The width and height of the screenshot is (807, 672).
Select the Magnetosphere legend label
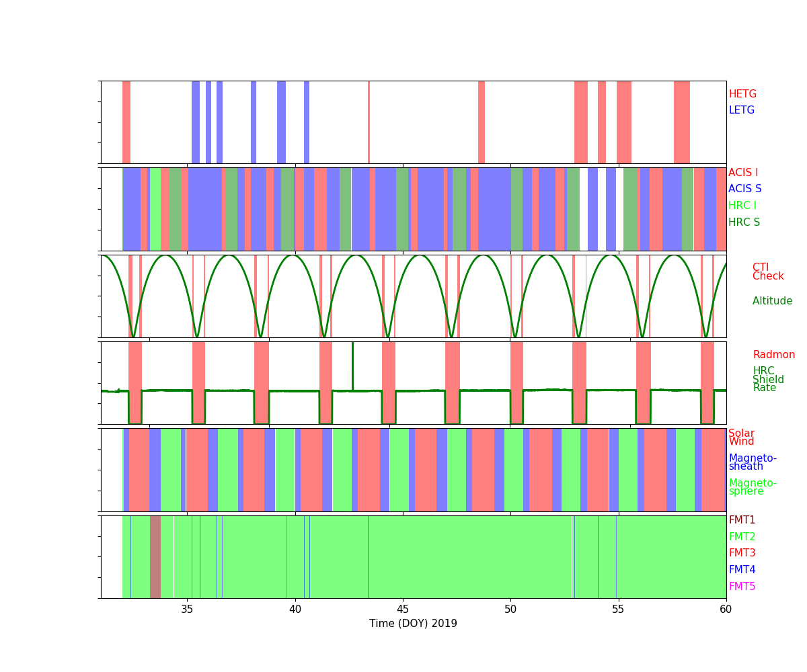click(753, 487)
